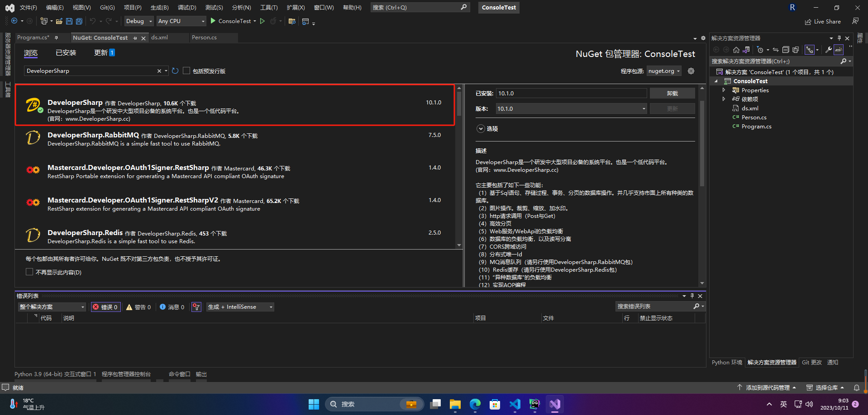Open the Debug configuration dropdown
Viewport: 868px width, 415px height.
(x=139, y=21)
